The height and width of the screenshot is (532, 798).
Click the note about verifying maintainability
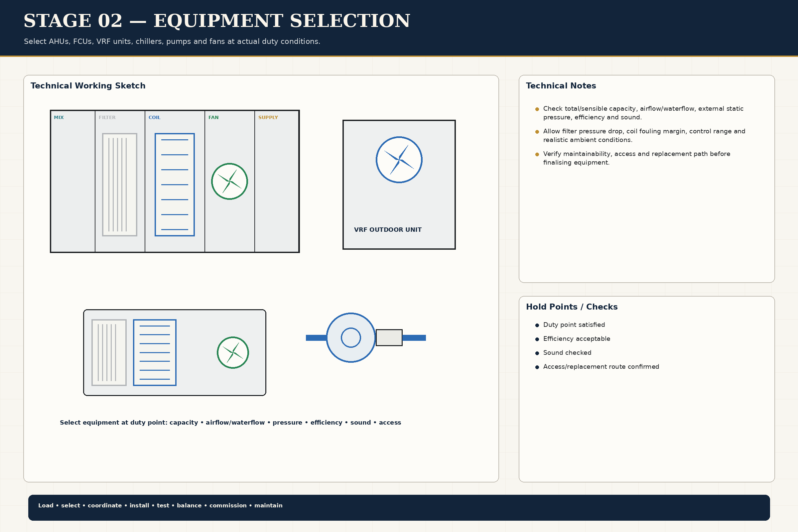[x=637, y=158]
